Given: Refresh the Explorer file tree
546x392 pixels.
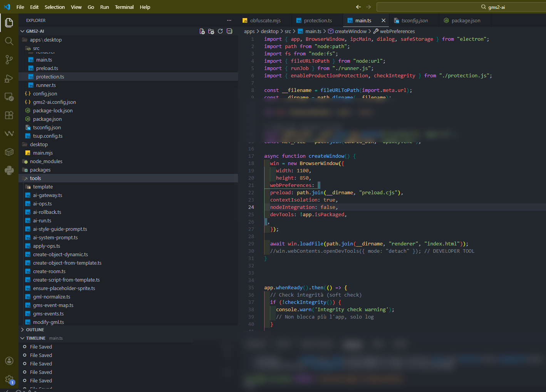Looking at the screenshot, I should [x=220, y=31].
